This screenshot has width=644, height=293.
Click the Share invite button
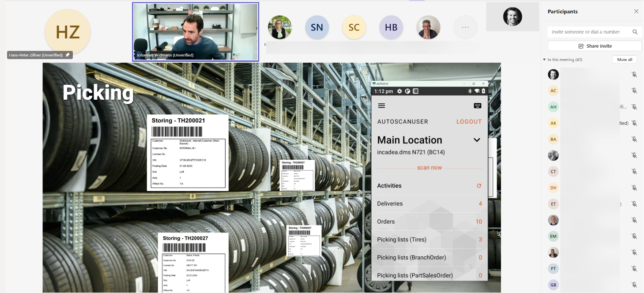595,46
